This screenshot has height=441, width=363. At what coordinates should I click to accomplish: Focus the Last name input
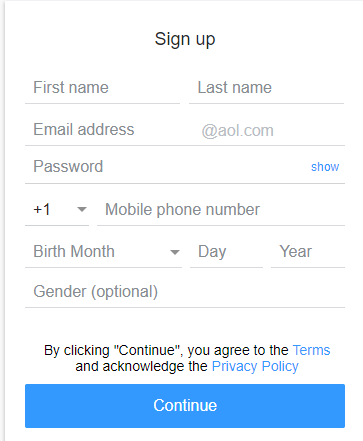266,88
